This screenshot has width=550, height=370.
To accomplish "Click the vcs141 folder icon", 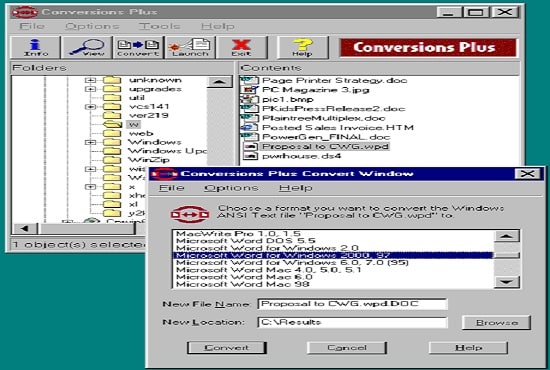I will pyautogui.click(x=112, y=107).
